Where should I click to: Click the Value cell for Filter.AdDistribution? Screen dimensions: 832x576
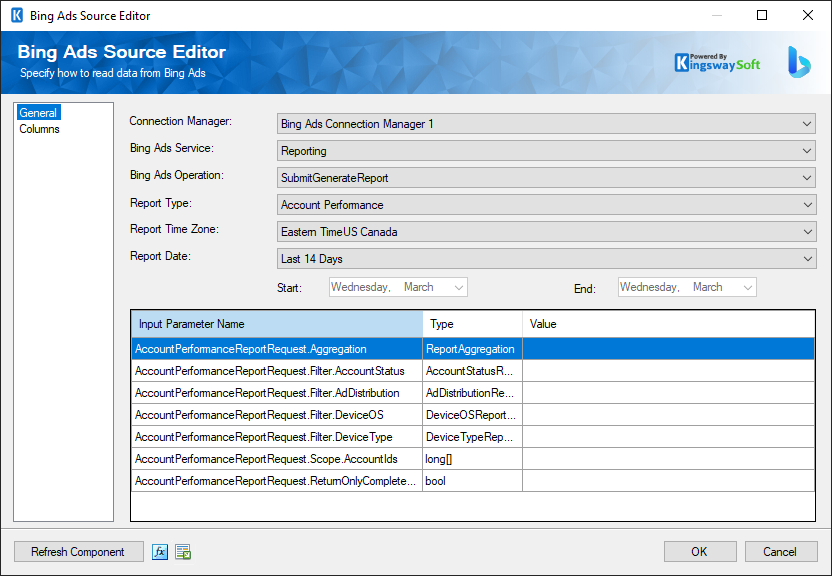[x=669, y=393]
